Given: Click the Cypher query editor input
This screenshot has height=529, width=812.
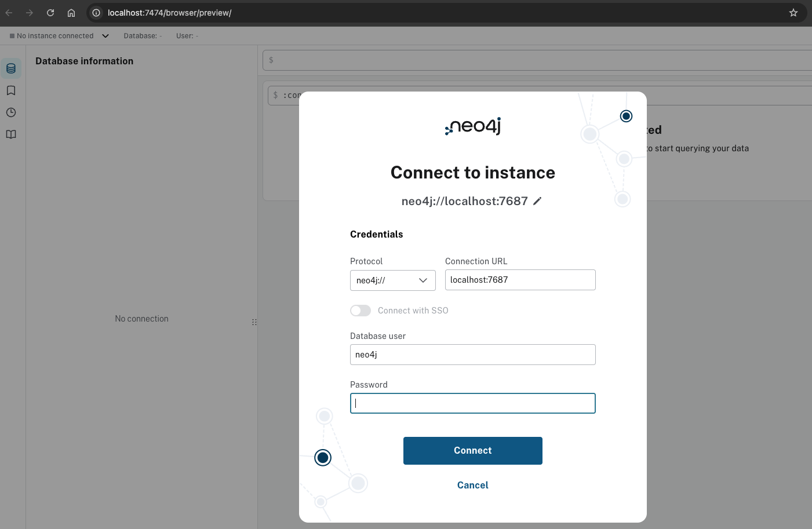Looking at the screenshot, I should (539, 60).
